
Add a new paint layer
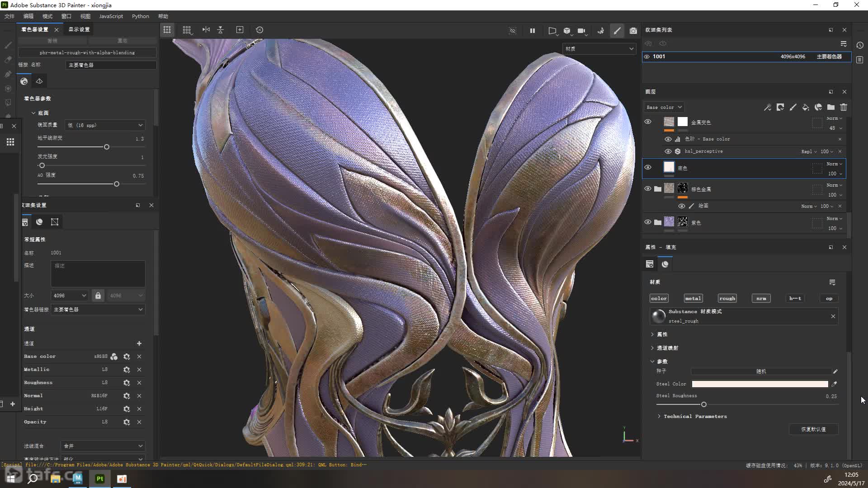coord(793,108)
